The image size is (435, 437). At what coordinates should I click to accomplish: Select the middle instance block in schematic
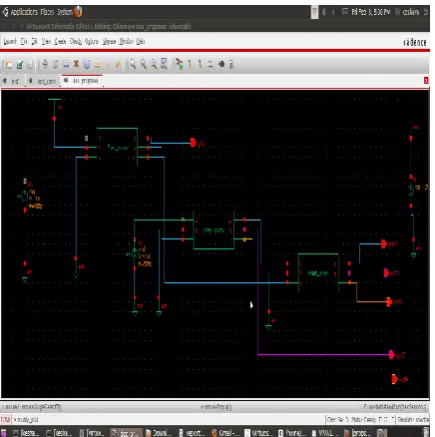(214, 230)
